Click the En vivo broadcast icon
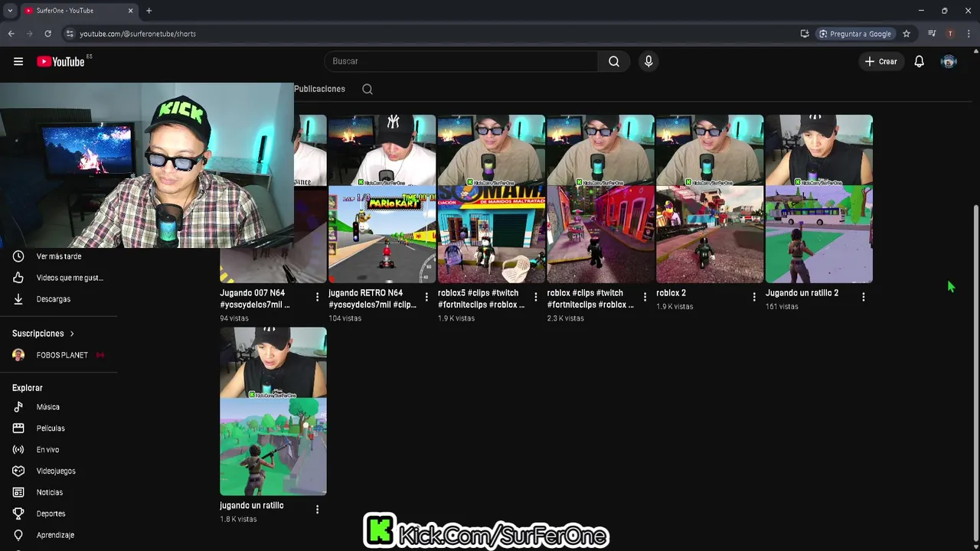Image resolution: width=980 pixels, height=551 pixels. 18,450
